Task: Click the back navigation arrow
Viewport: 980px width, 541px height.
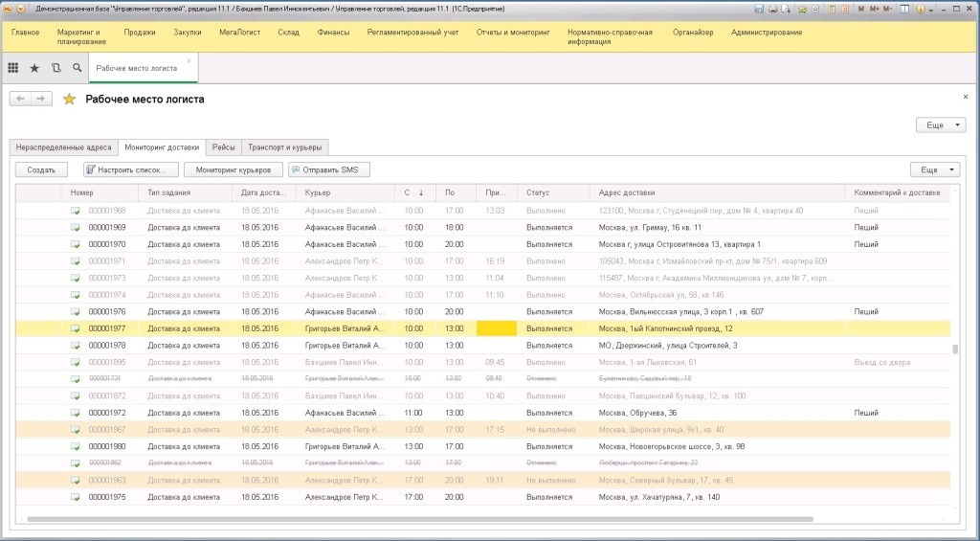Action: coord(21,99)
